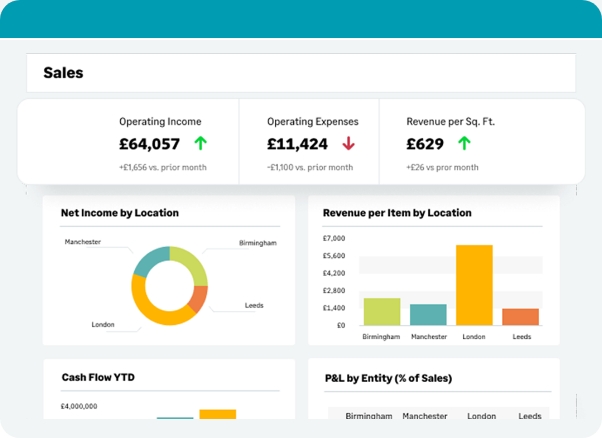Click the P&L by Entity (% of Sales) heading
Image resolution: width=602 pixels, height=438 pixels.
[x=388, y=378]
